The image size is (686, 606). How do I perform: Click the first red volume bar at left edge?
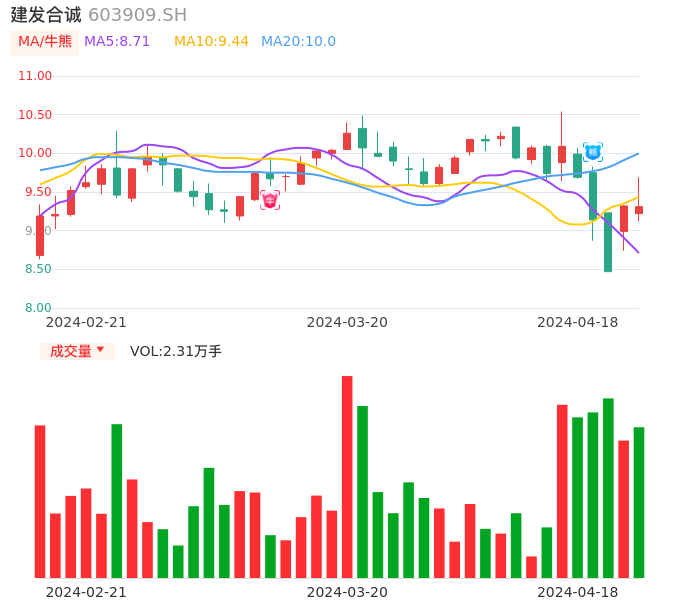pos(40,501)
